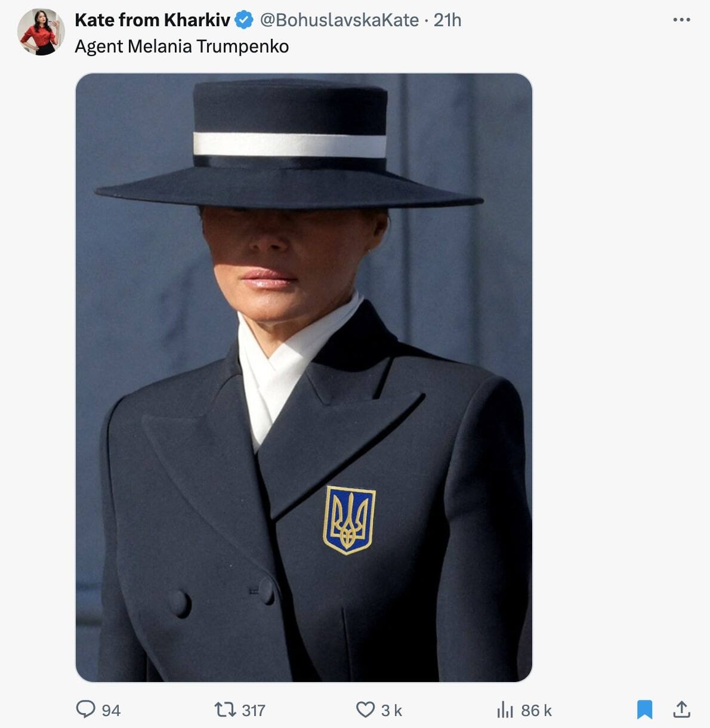See the 317 reposts list

[x=251, y=710]
